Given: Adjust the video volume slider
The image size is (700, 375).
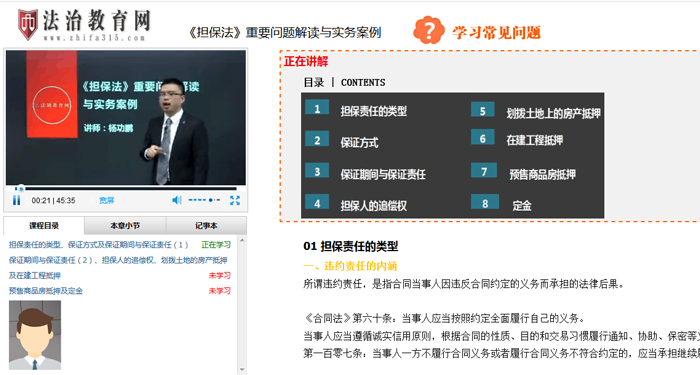Looking at the screenshot, I should (x=204, y=200).
